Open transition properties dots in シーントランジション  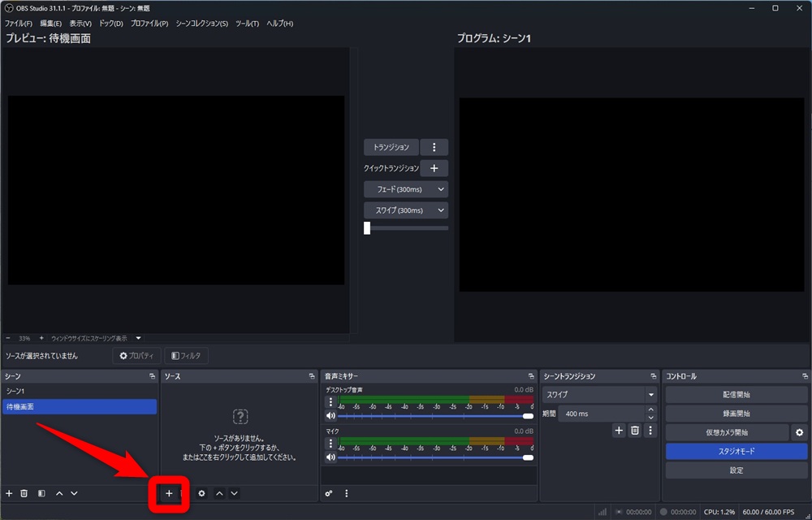click(650, 431)
